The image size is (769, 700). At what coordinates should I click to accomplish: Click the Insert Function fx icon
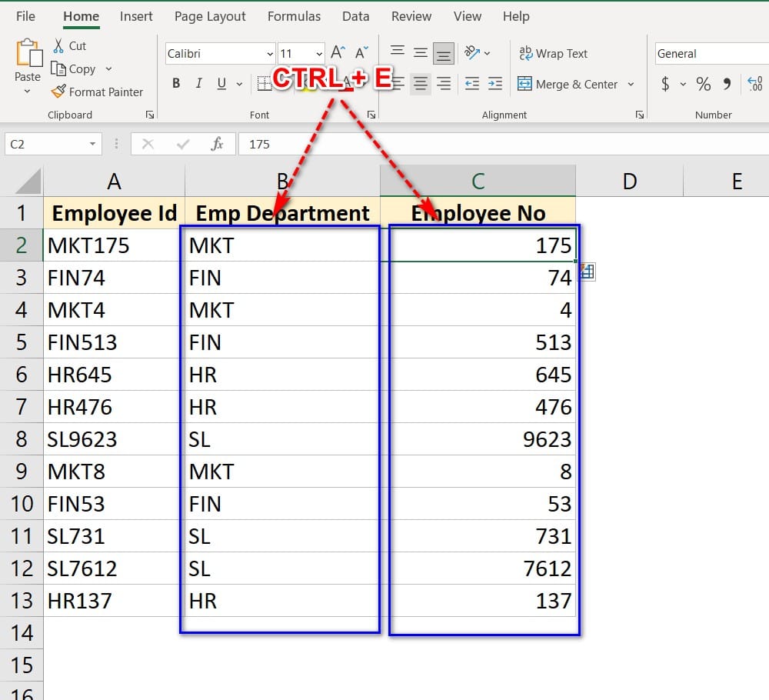[x=217, y=144]
